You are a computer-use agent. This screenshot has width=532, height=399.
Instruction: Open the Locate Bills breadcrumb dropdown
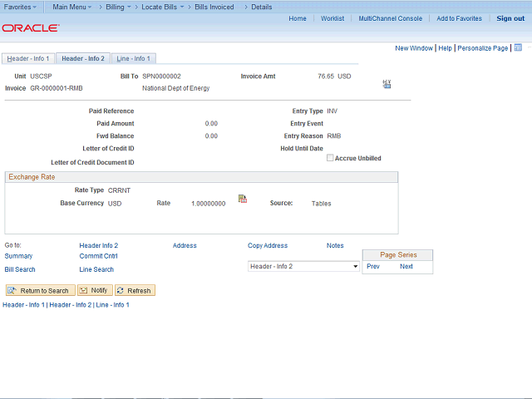[163, 7]
